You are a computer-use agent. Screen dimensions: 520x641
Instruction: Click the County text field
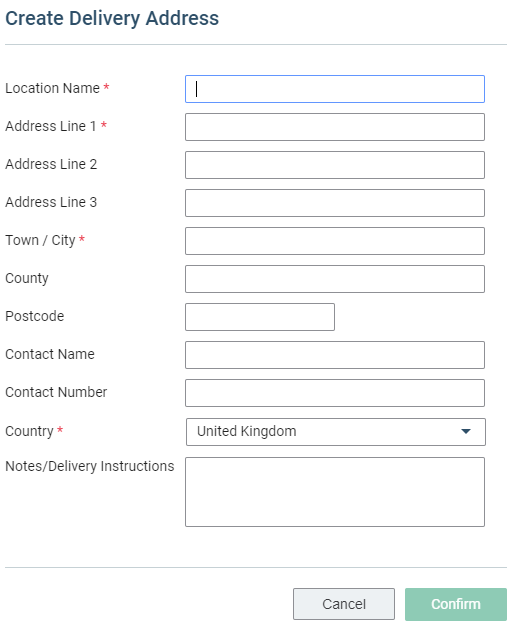(x=335, y=279)
